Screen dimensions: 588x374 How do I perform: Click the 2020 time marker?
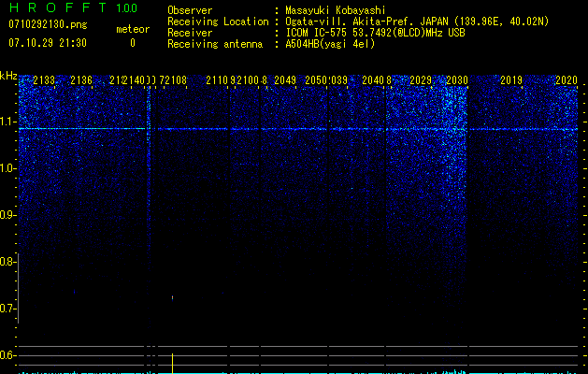(x=566, y=80)
